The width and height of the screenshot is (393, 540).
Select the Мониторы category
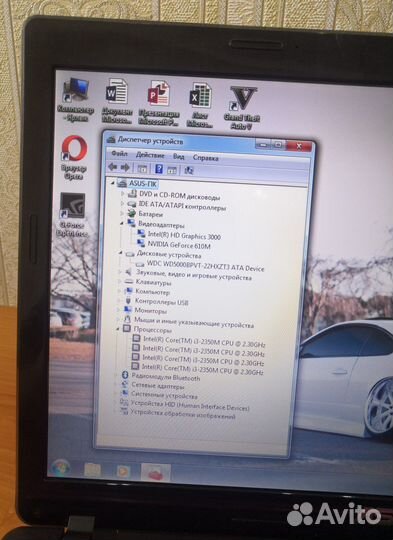pos(151,311)
